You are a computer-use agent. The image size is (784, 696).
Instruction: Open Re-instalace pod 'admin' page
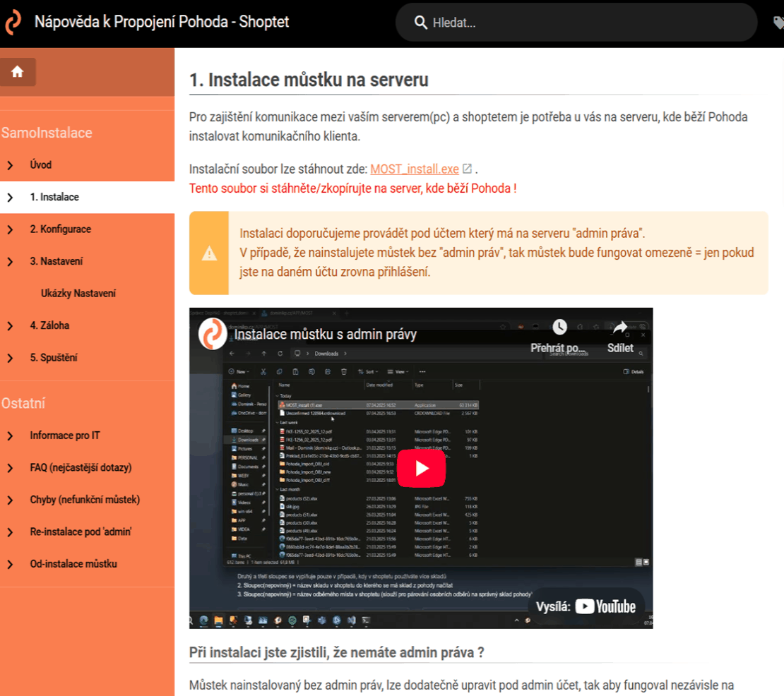81,532
